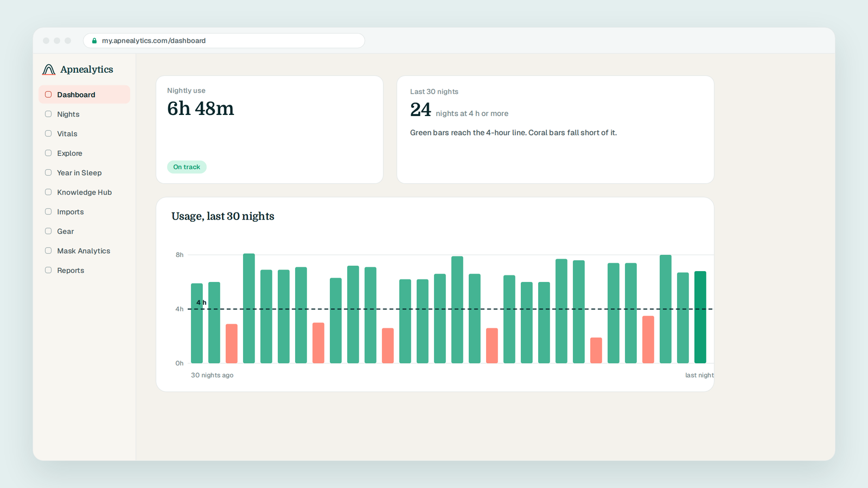868x488 pixels.
Task: Click the Year in Sleep sidebar icon
Action: click(48, 172)
